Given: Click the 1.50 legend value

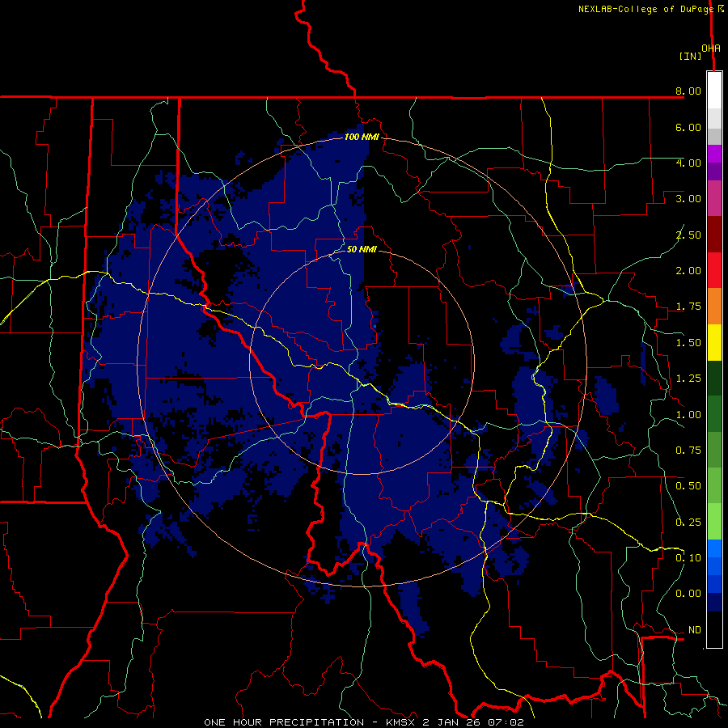Looking at the screenshot, I should [x=688, y=343].
